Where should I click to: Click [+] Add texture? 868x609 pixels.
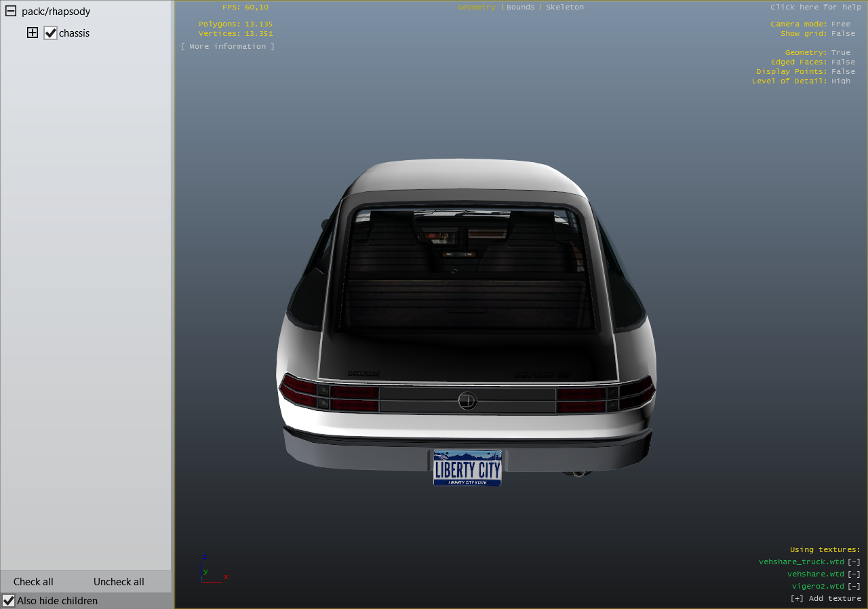[825, 598]
